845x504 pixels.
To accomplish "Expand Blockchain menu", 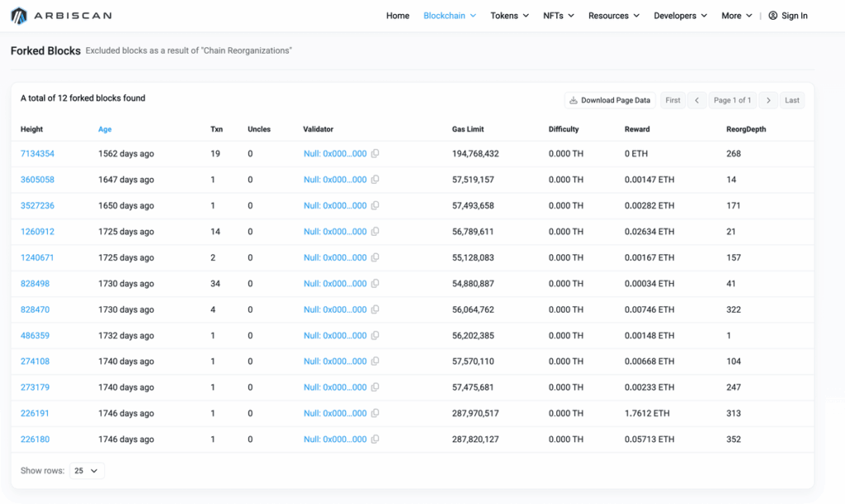I will [x=450, y=16].
